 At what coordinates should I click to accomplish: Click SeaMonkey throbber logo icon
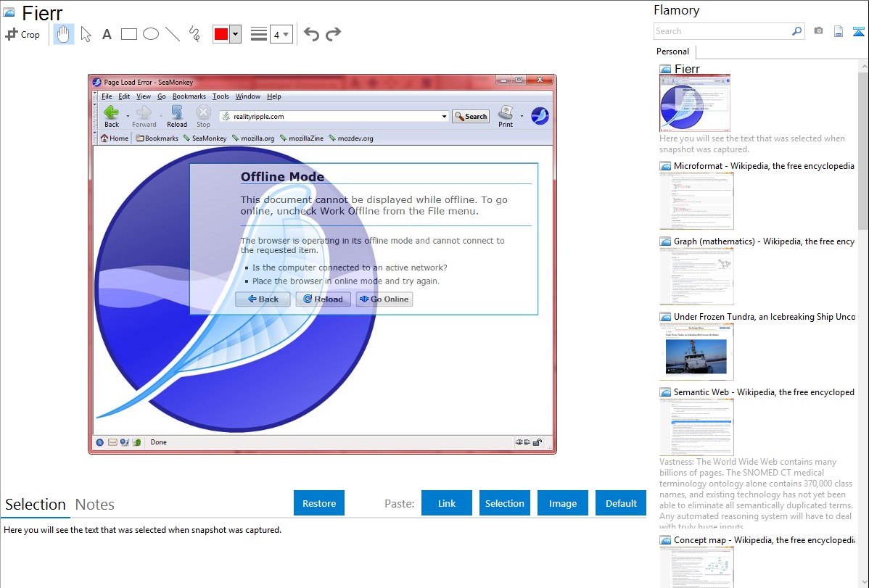(540, 116)
